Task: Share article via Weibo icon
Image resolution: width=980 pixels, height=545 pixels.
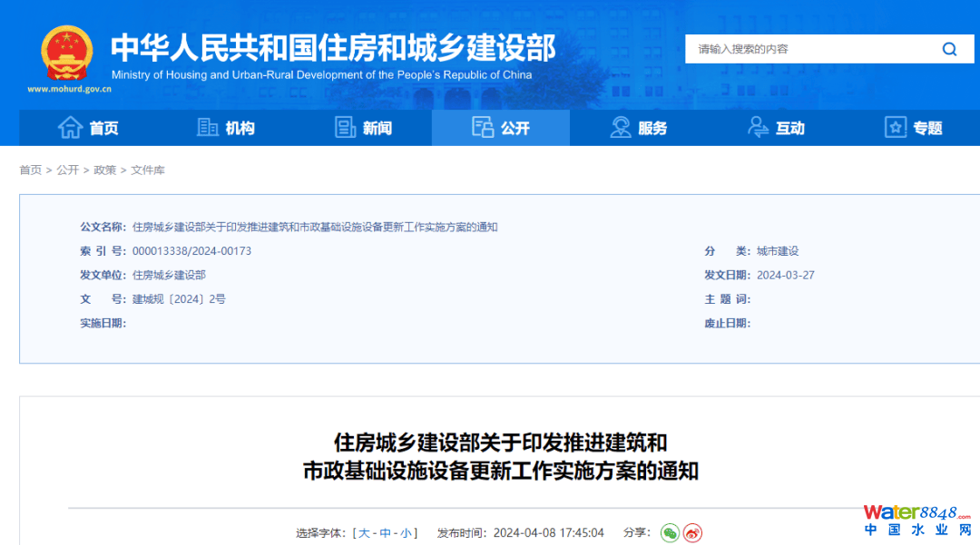Action: pos(693,533)
